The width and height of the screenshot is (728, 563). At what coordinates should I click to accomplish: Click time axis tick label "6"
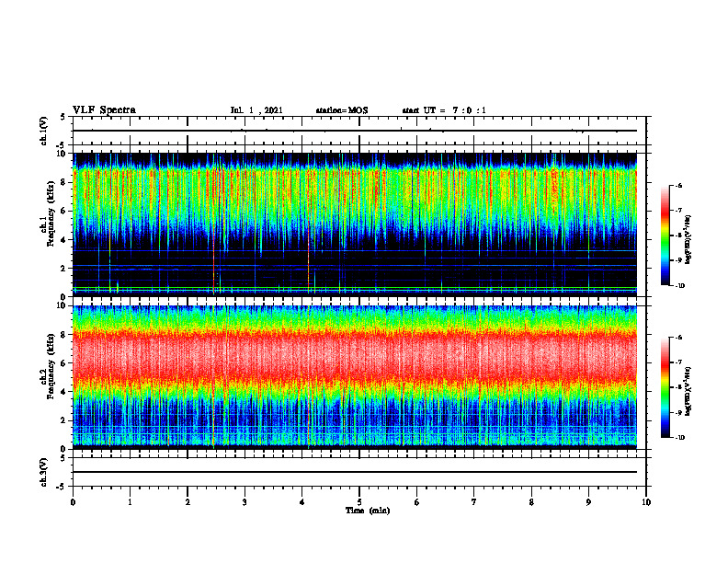click(x=417, y=502)
